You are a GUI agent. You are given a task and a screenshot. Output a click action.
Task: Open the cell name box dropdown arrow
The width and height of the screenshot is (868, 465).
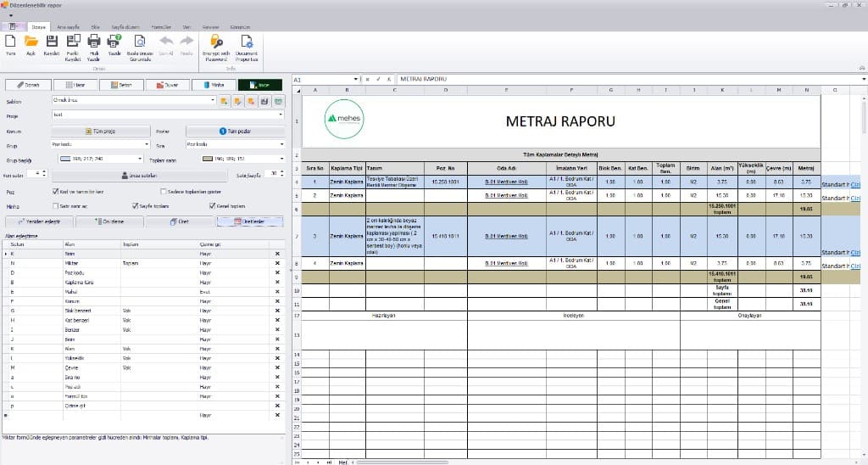355,79
